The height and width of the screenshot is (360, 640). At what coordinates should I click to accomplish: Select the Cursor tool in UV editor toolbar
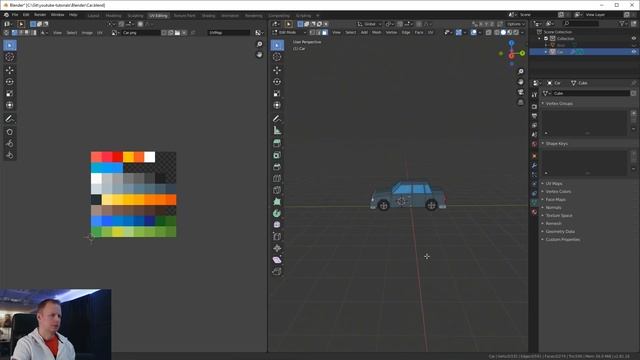pos(10,57)
